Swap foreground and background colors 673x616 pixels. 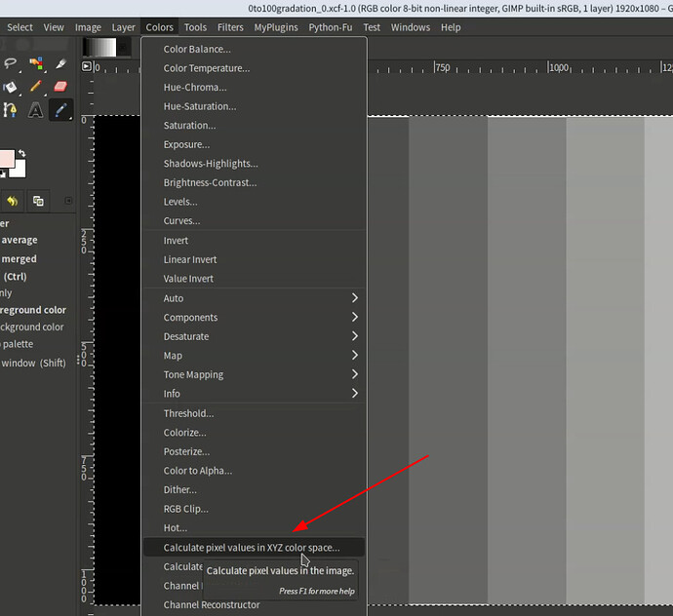point(21,153)
